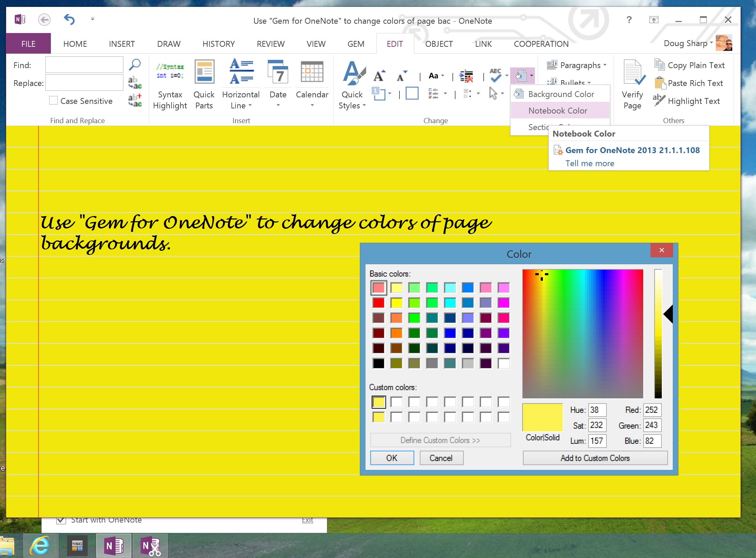Click Cancel in the Color dialog

click(441, 458)
